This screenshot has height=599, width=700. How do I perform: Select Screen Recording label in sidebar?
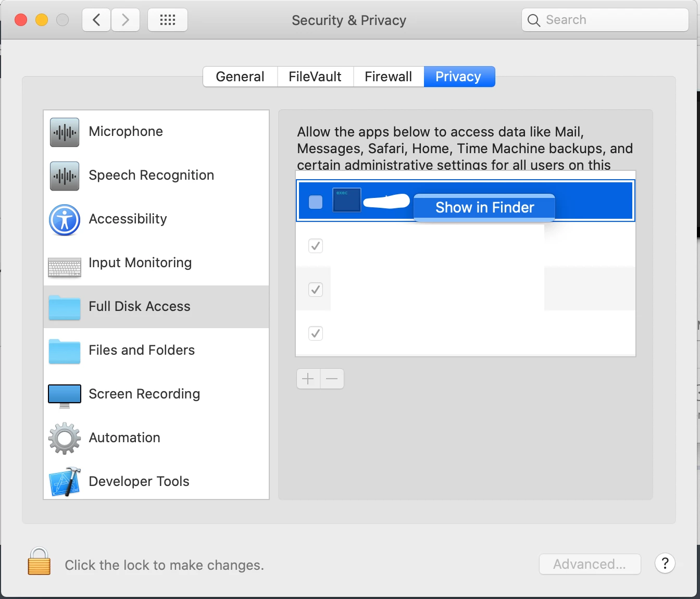144,394
